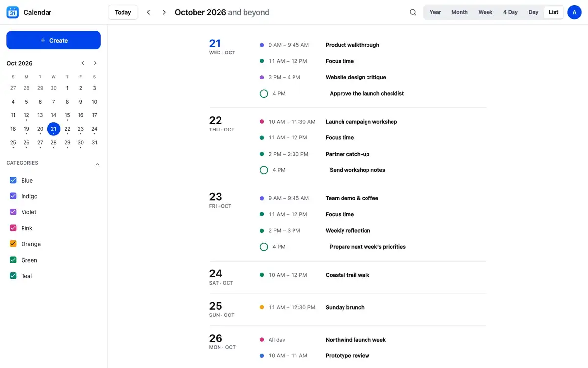Image resolution: width=588 pixels, height=368 pixels.
Task: Hide the Pink category events
Action: 13,228
